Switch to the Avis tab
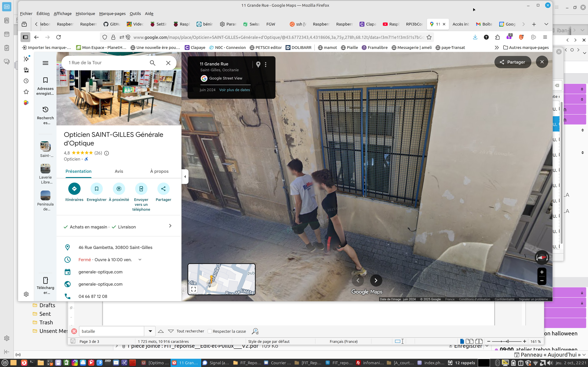This screenshot has height=367, width=588. click(x=119, y=171)
